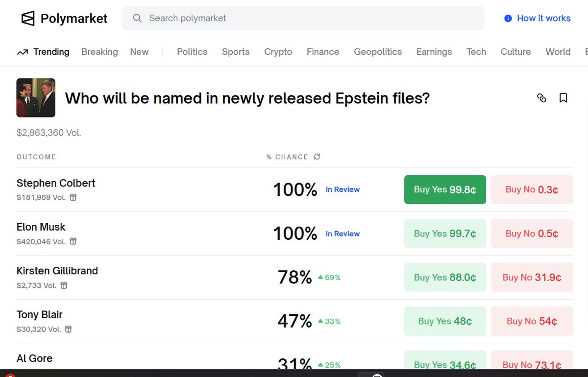The width and height of the screenshot is (588, 377).
Task: Click the refresh icon beside % CHANCE
Action: click(317, 157)
